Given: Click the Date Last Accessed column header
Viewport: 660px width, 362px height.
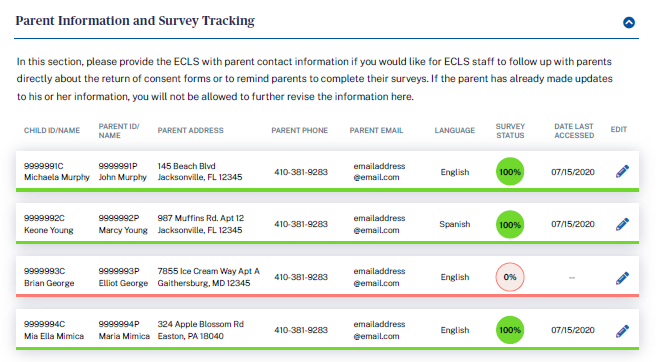Looking at the screenshot, I should (574, 130).
